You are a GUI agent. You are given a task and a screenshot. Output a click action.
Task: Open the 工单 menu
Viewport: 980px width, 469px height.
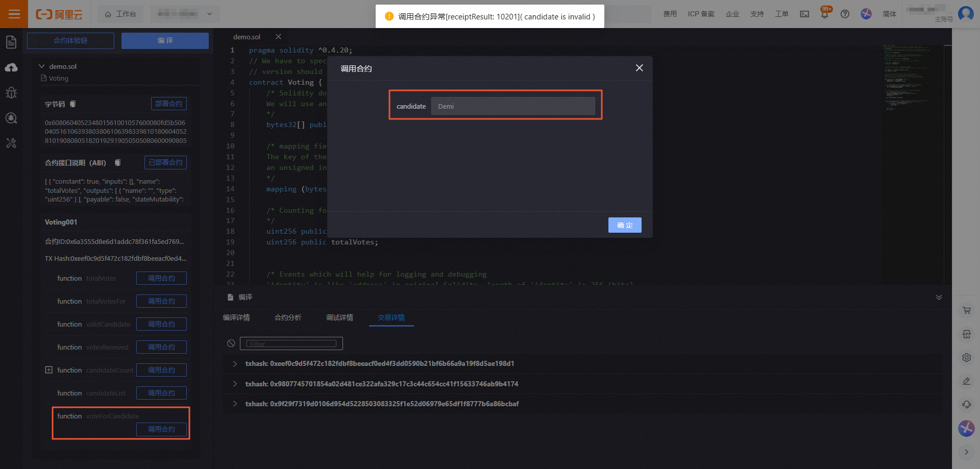click(781, 14)
